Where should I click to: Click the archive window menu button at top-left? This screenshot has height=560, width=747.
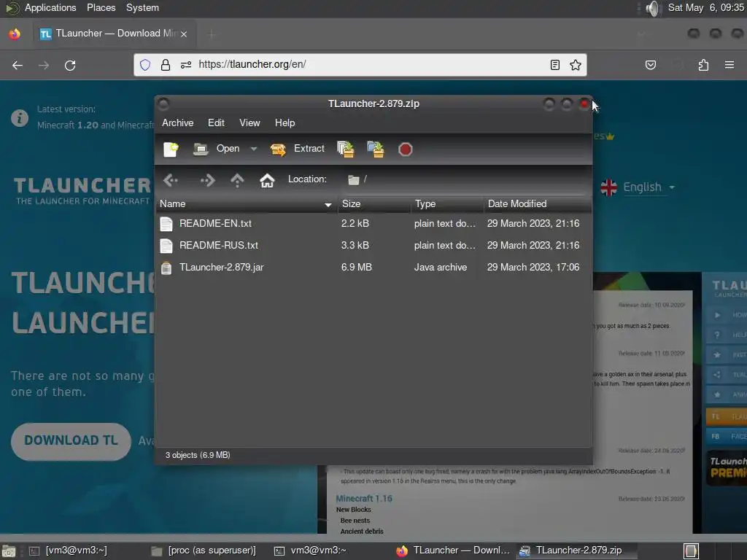coord(163,104)
